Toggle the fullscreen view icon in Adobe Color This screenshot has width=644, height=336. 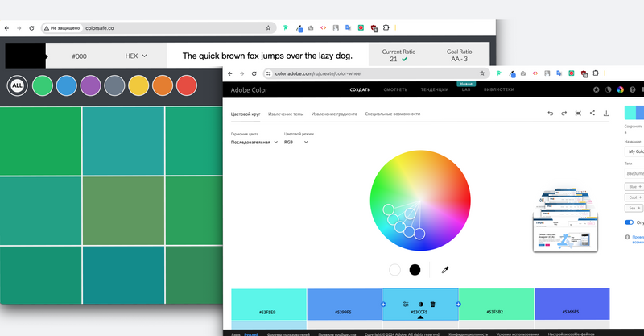coord(578,114)
